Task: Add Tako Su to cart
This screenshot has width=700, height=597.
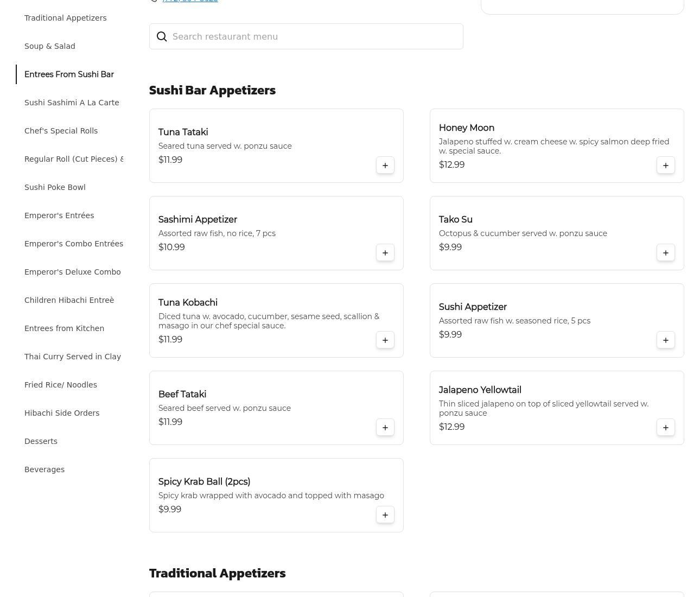Action: (x=666, y=253)
